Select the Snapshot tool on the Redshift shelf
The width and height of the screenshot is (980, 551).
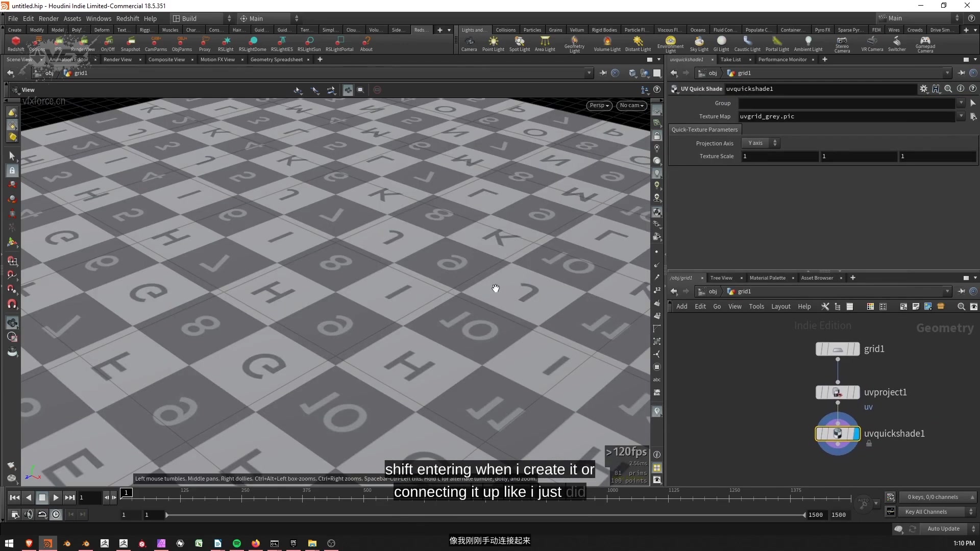pyautogui.click(x=131, y=43)
